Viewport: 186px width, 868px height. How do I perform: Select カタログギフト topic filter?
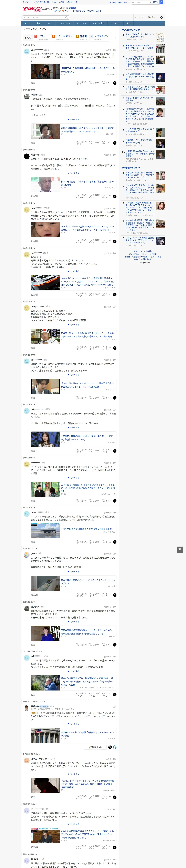(62, 38)
